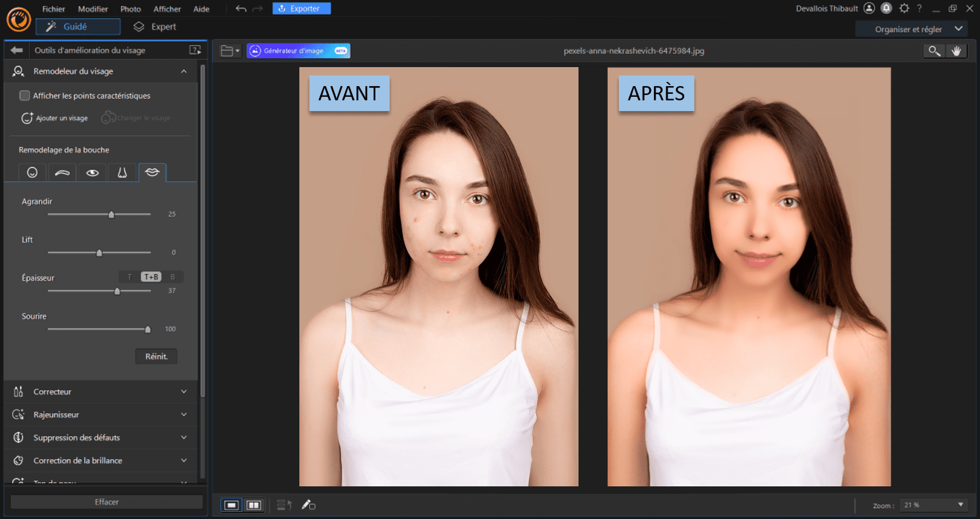
Task: Redo the action with the redo arrow
Action: [x=257, y=8]
